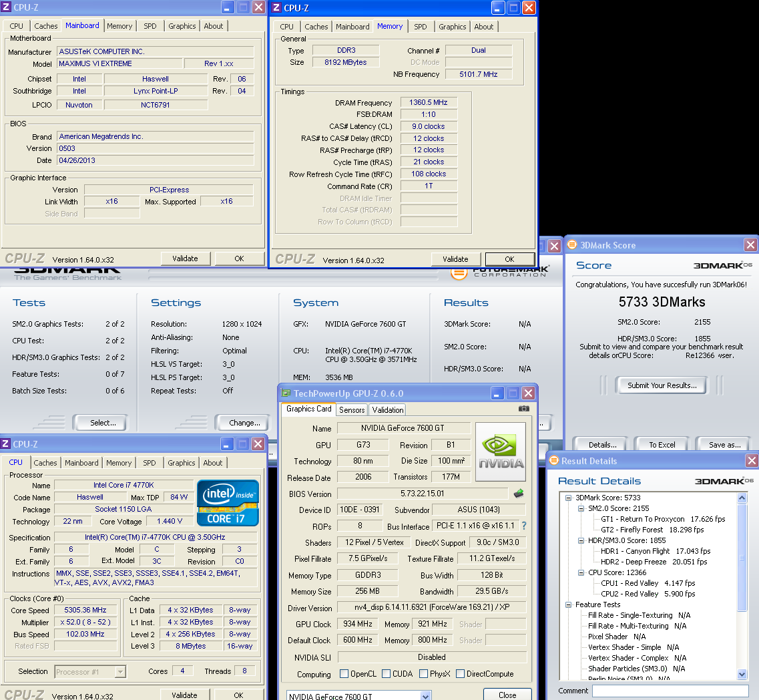
Task: Select GT1 - Return To Proxycon tree row
Action: pos(663,519)
